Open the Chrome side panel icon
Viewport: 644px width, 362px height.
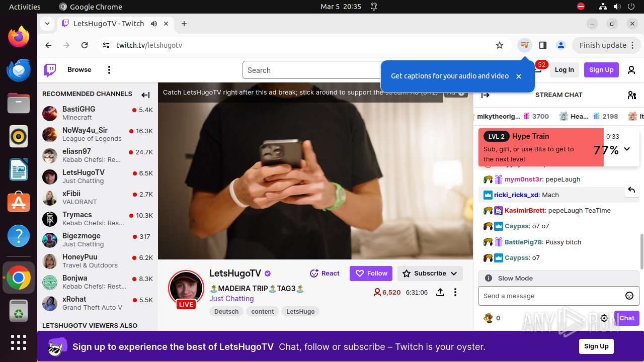[542, 45]
